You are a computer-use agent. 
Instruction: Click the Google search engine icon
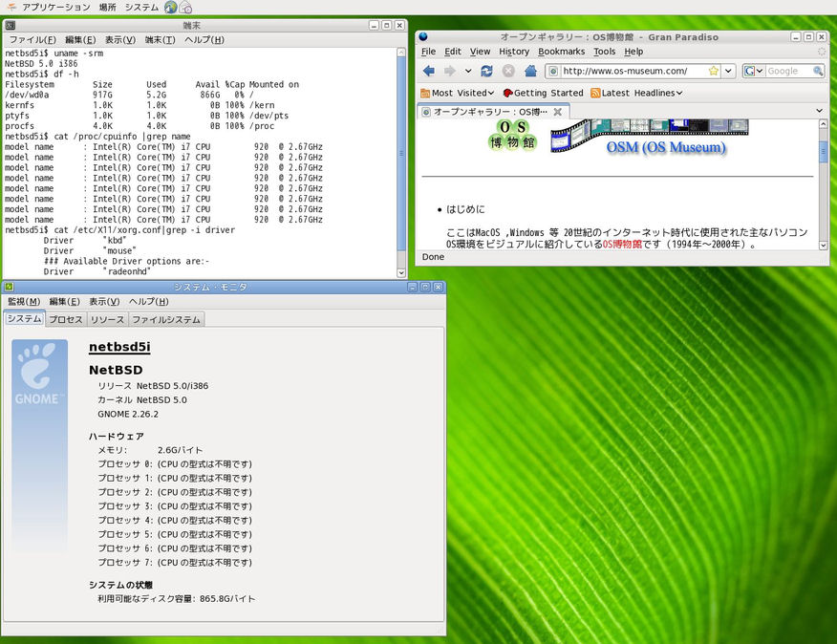click(x=749, y=71)
